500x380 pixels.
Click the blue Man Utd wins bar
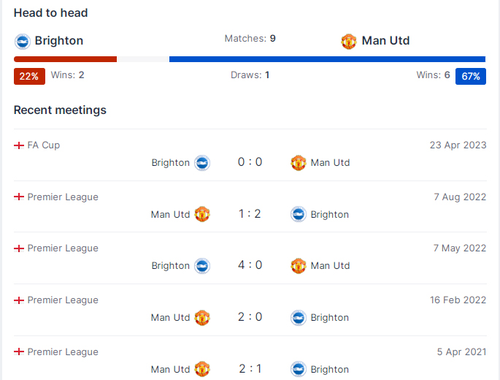pyautogui.click(x=327, y=59)
